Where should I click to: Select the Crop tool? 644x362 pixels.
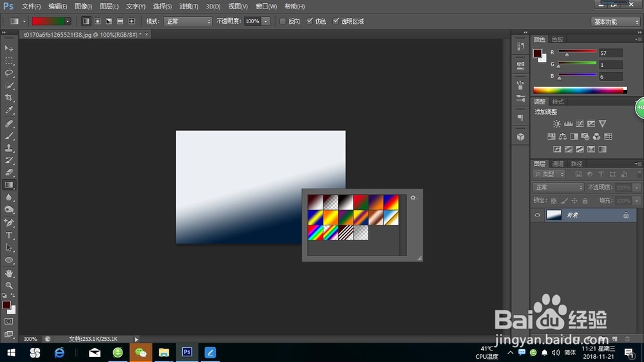click(x=8, y=97)
